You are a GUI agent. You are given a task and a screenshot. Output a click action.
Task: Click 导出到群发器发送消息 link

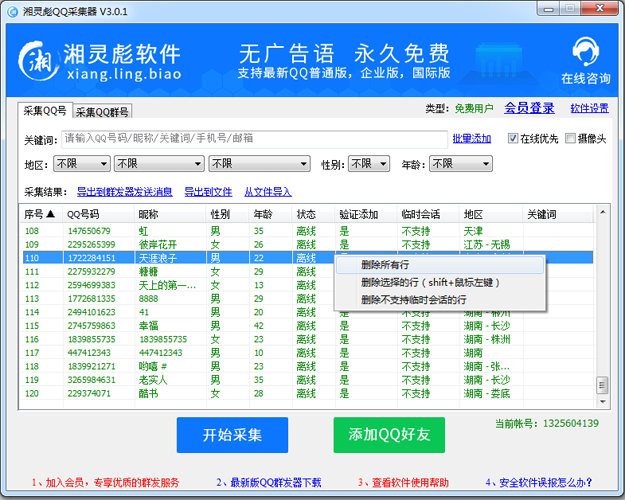coord(124,192)
